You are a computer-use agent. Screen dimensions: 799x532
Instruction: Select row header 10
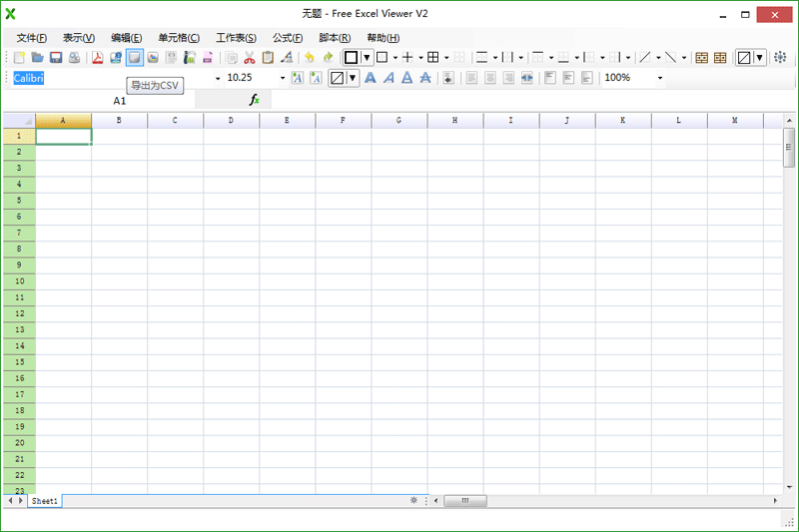19,281
